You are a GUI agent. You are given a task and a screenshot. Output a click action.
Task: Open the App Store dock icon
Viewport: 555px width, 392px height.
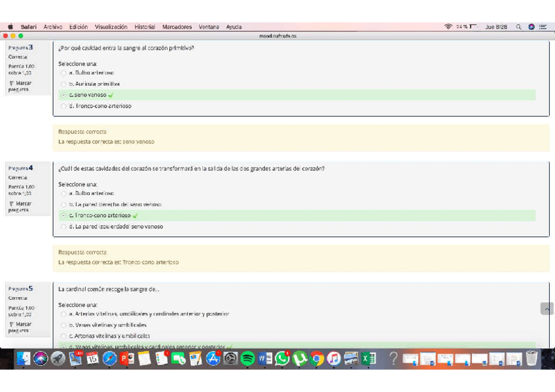(x=213, y=359)
